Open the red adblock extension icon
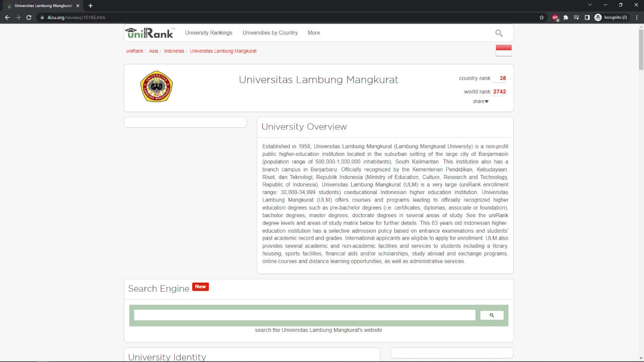The image size is (644, 362). pyautogui.click(x=555, y=17)
